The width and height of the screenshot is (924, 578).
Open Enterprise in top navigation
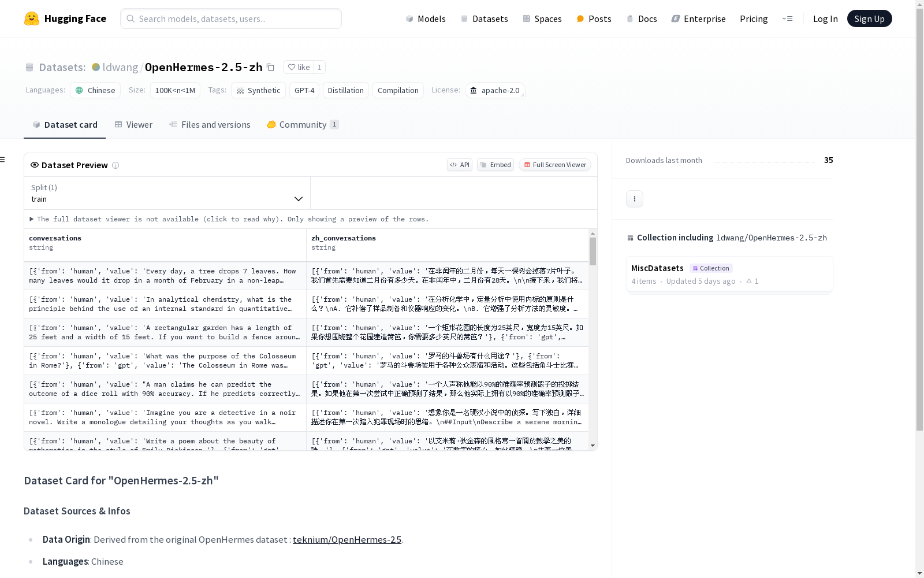[698, 18]
